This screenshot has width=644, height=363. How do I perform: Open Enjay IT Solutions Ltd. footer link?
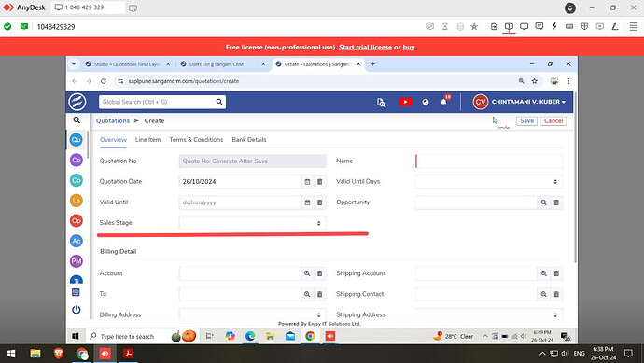pos(334,324)
